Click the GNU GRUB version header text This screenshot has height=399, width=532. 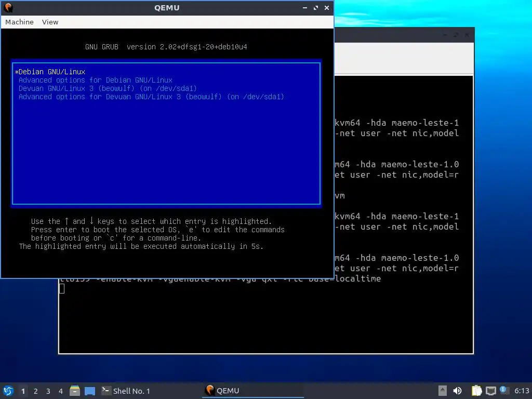166,47
